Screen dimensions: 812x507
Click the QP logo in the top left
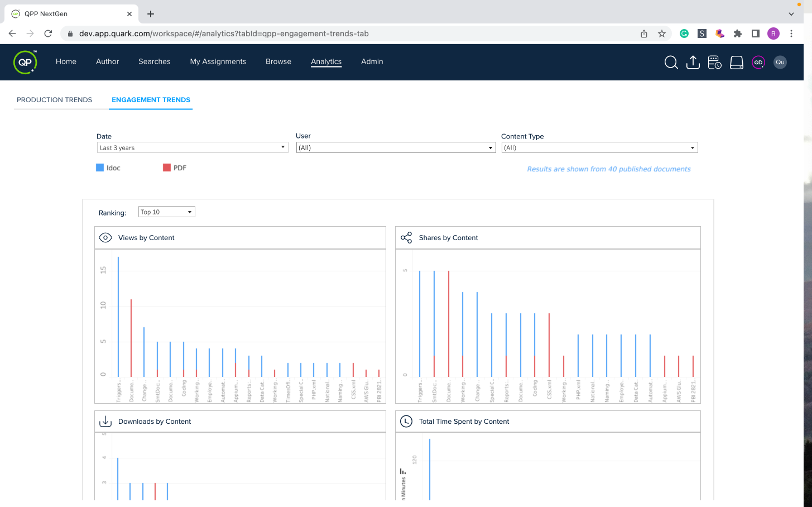[25, 62]
